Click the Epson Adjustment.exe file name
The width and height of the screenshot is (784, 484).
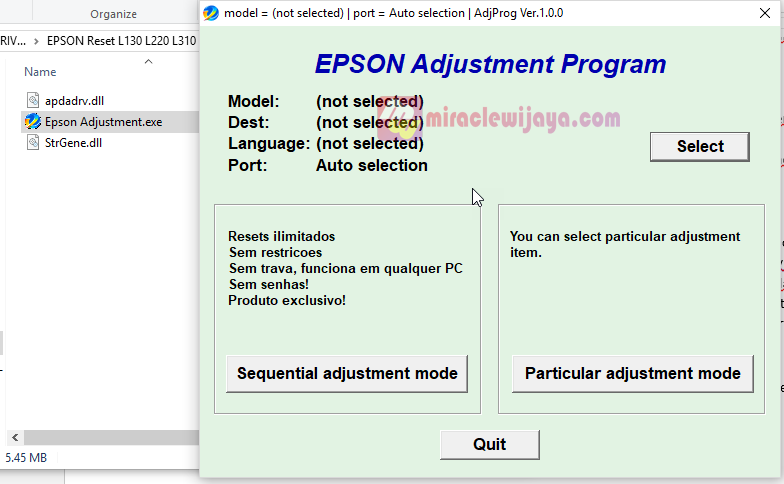pyautogui.click(x=104, y=122)
